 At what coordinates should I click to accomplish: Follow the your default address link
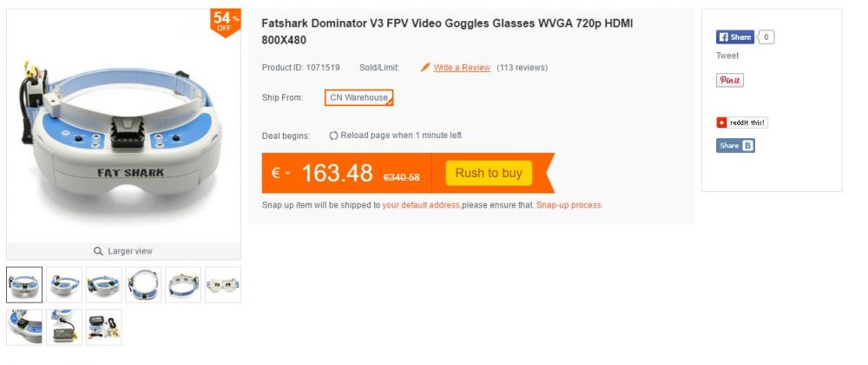[x=421, y=205]
